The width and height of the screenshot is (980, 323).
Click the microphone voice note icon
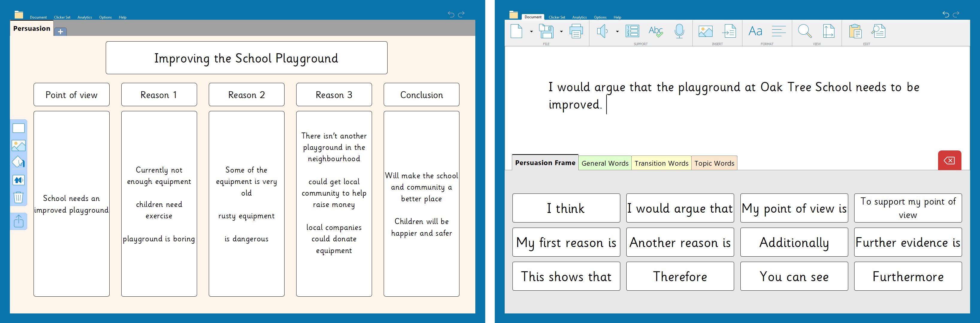click(679, 31)
